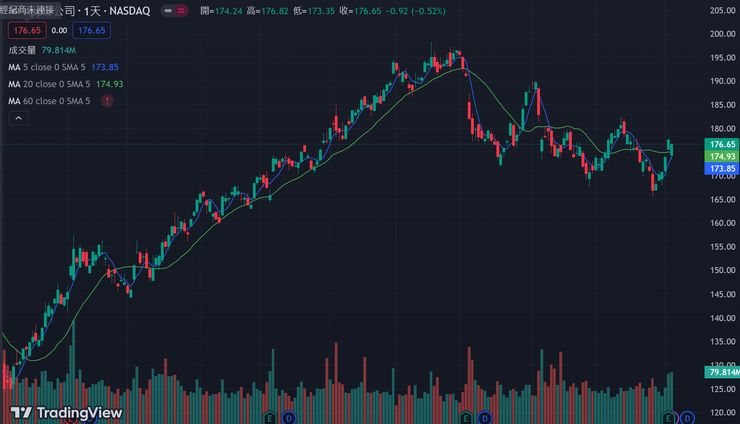
Task: Click the blue 176.65 buy price button
Action: point(91,31)
